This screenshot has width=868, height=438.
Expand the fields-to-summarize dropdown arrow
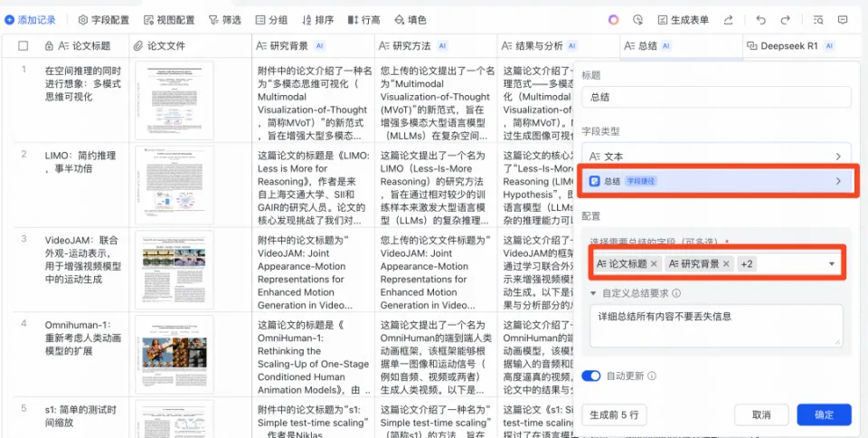pyautogui.click(x=832, y=264)
